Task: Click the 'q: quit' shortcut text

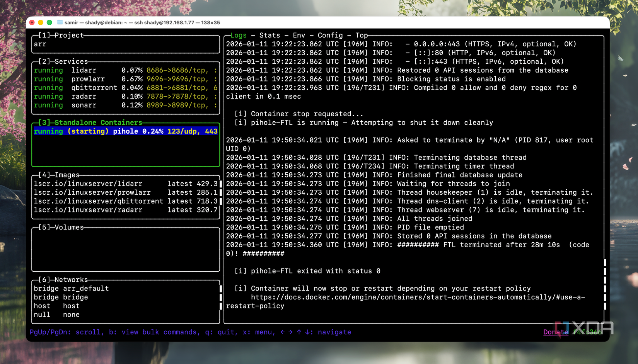Action: tap(220, 332)
